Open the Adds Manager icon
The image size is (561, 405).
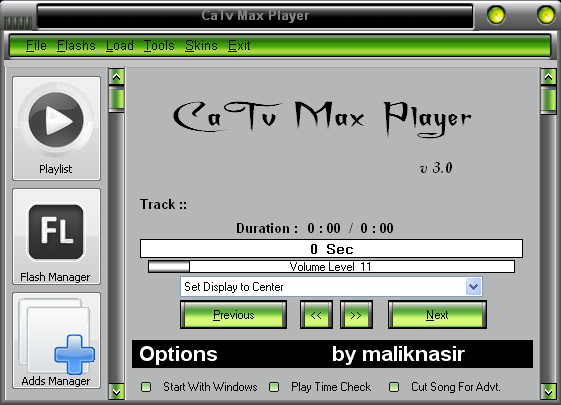(57, 340)
